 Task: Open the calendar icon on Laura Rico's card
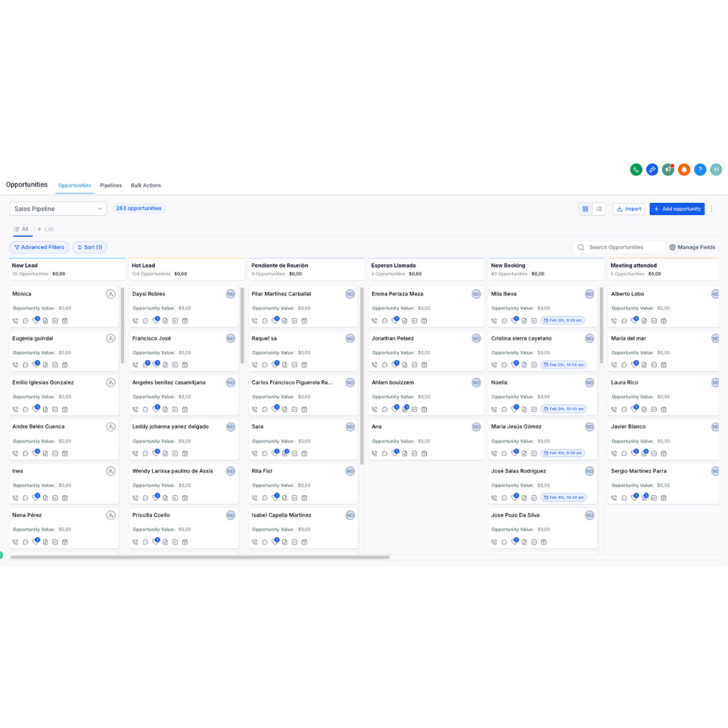click(664, 409)
